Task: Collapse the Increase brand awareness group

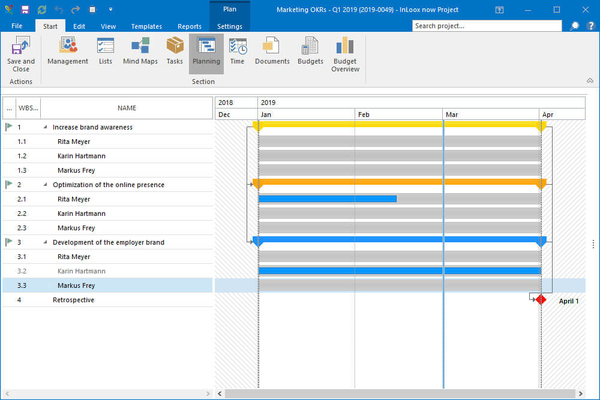Action: (x=45, y=127)
